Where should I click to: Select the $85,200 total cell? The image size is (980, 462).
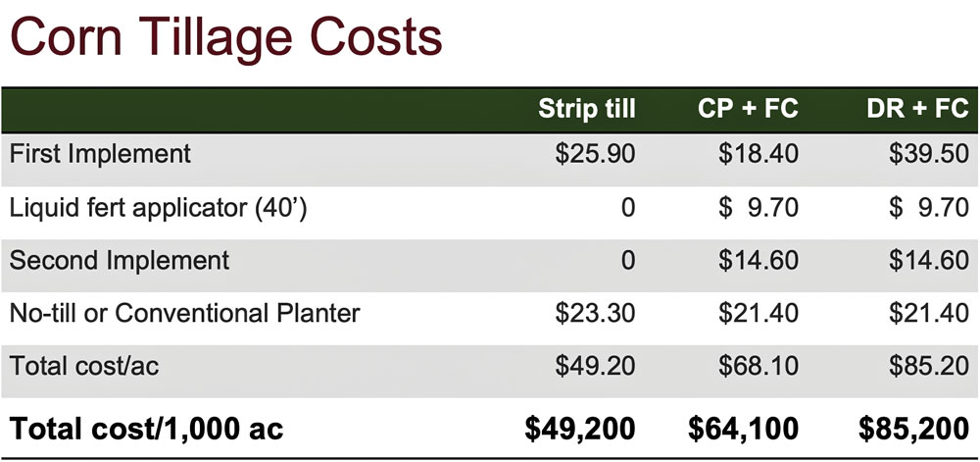pos(913,430)
